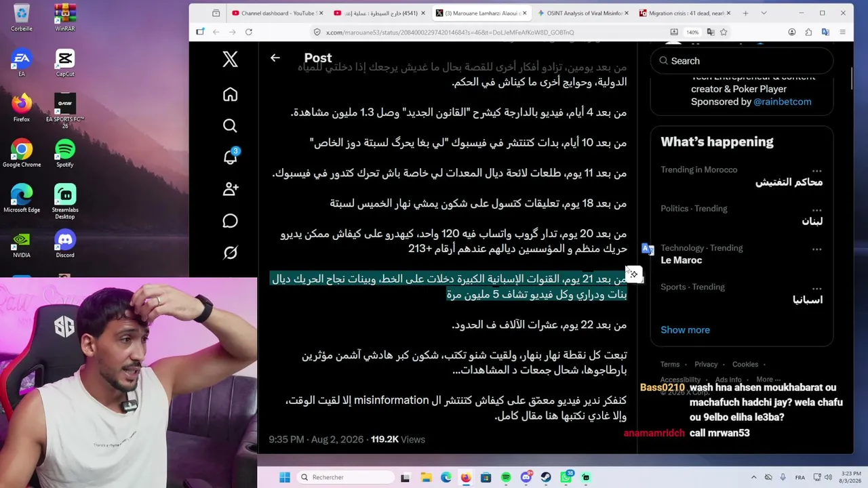
Task: Open more options for Le Maroc trend
Action: [x=816, y=249]
